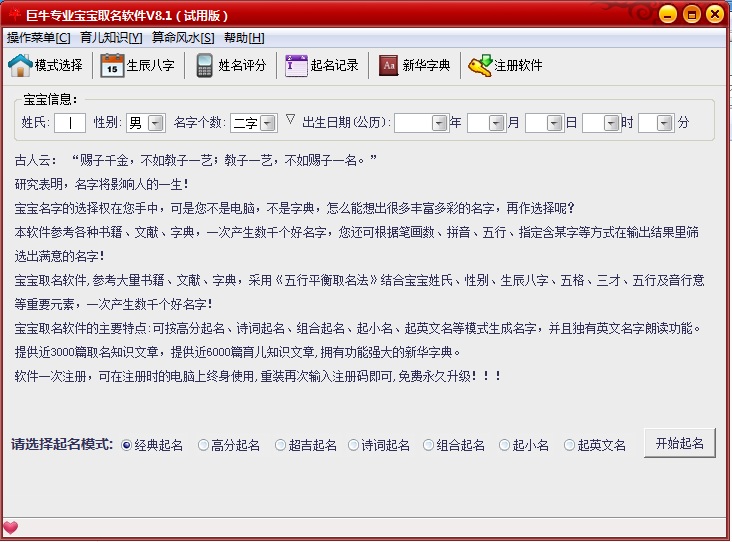
Task: Select the 高分起名 radio option
Action: click(x=204, y=445)
